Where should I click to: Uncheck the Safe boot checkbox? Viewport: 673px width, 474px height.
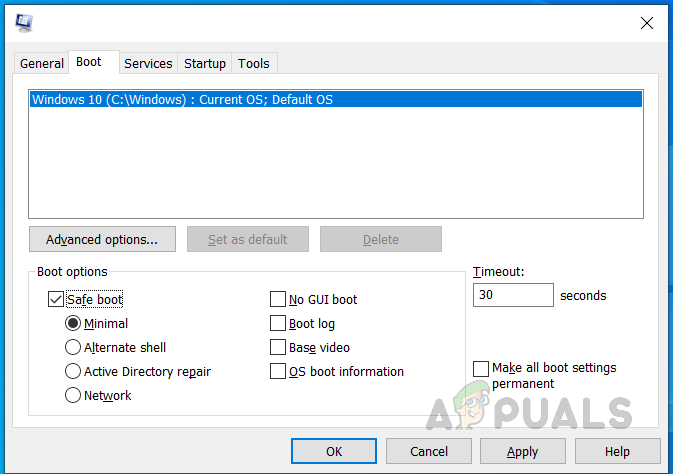(x=56, y=299)
